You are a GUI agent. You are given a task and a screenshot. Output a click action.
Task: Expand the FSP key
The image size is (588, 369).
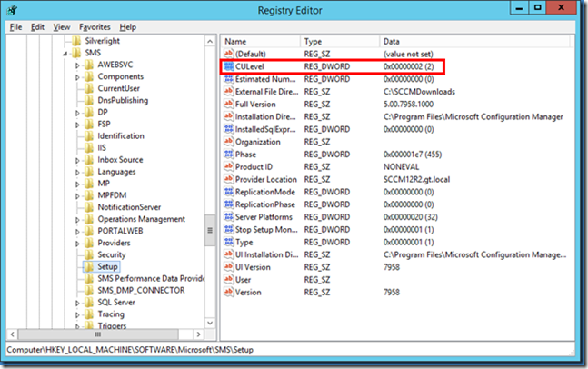tap(77, 125)
